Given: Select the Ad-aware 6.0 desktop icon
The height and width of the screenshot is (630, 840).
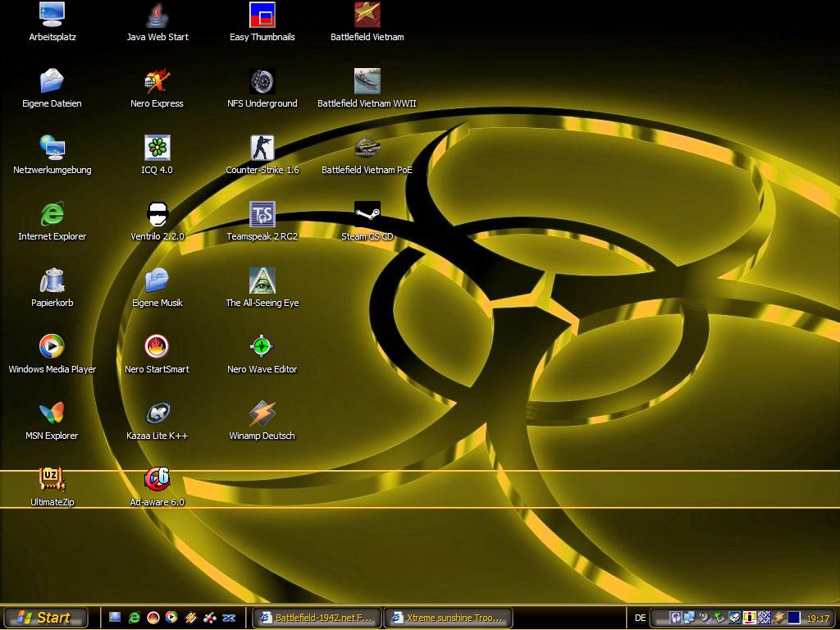Looking at the screenshot, I should click(157, 487).
